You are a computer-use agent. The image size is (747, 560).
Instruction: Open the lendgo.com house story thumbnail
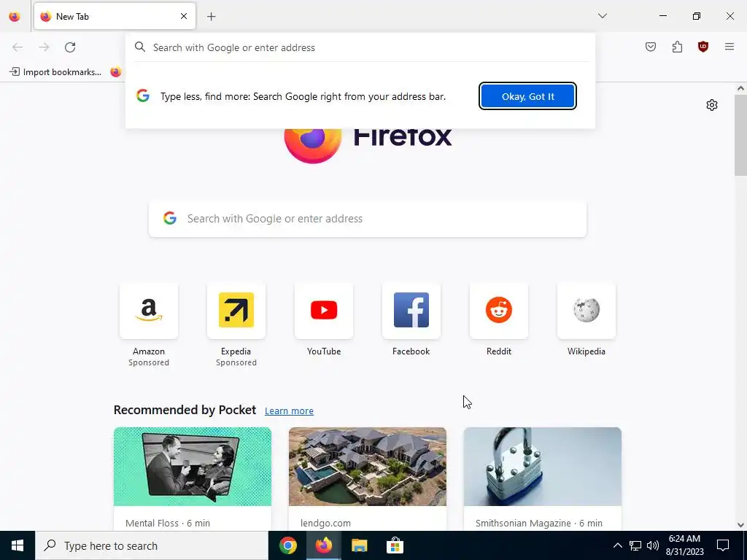(x=368, y=467)
